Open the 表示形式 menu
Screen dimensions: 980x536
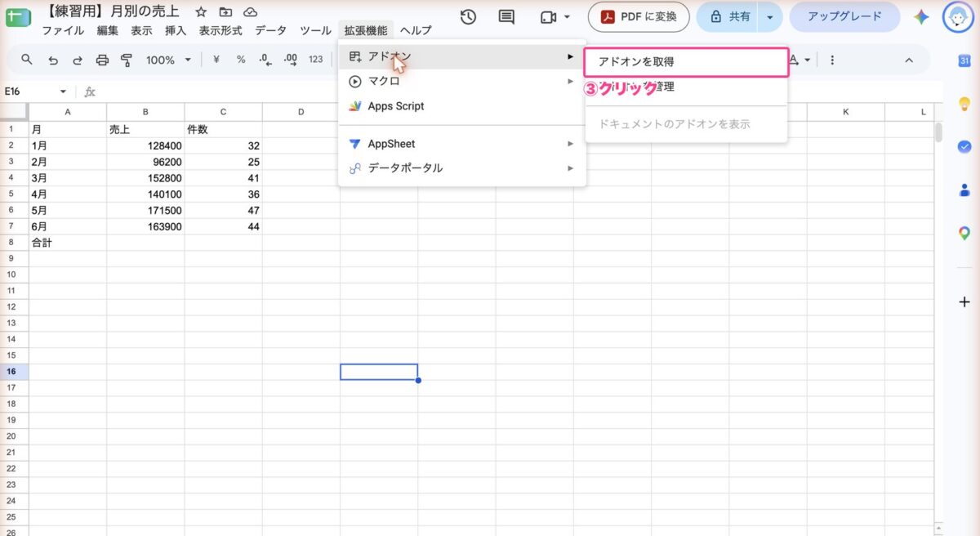tap(220, 30)
